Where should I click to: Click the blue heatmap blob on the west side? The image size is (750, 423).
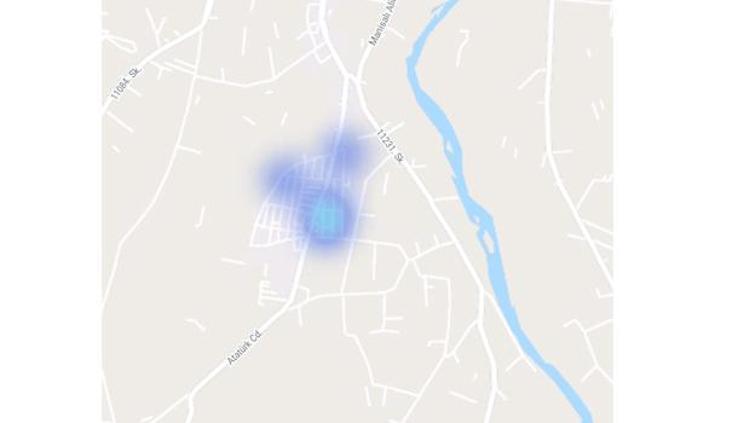click(280, 175)
